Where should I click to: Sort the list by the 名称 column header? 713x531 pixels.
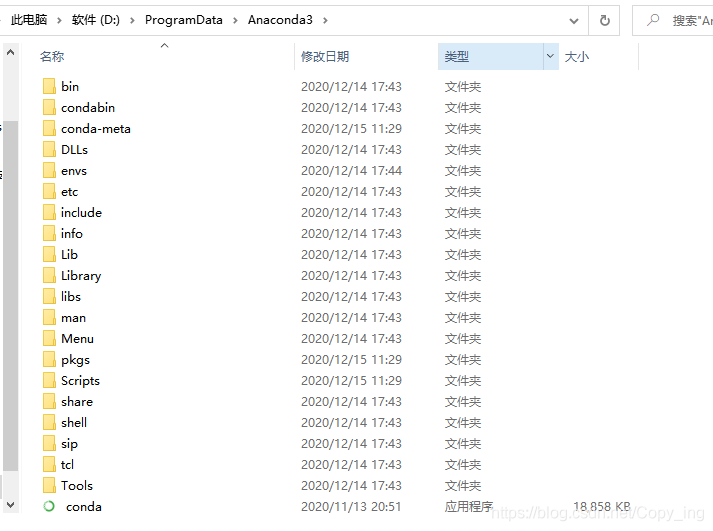coord(52,56)
